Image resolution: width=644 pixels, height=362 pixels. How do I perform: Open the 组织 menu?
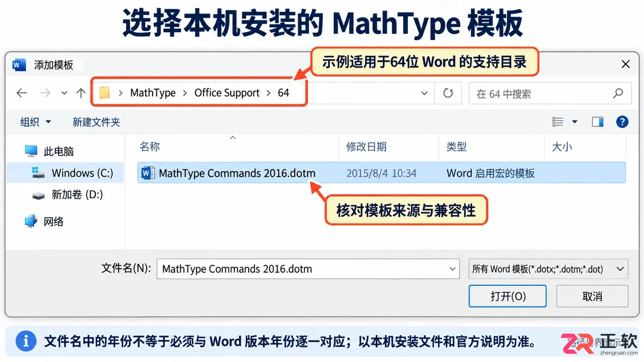click(x=36, y=122)
